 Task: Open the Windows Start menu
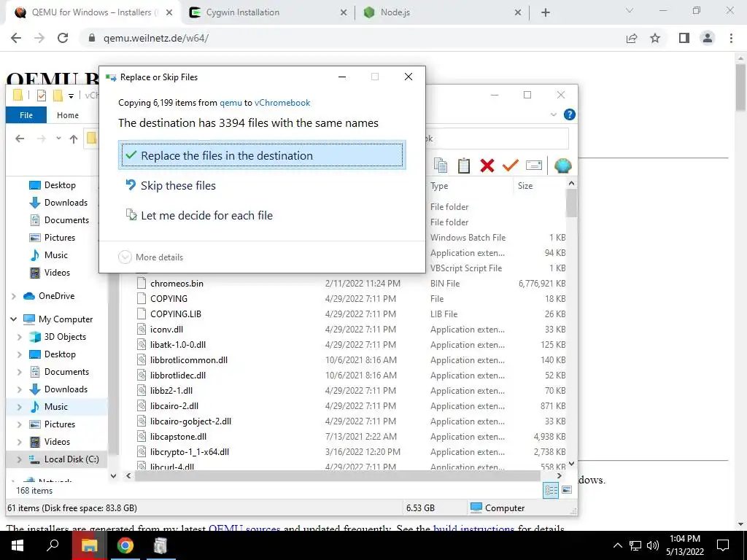coord(18,545)
